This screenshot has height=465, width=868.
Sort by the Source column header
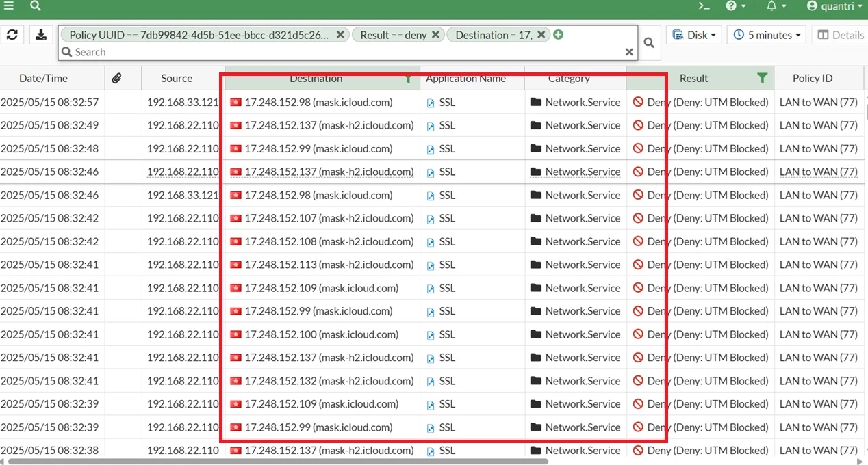point(177,78)
